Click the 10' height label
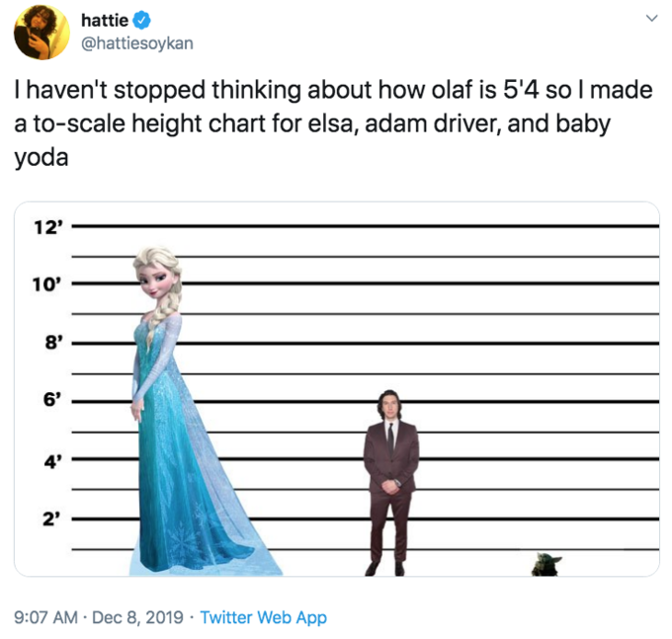 [46, 284]
